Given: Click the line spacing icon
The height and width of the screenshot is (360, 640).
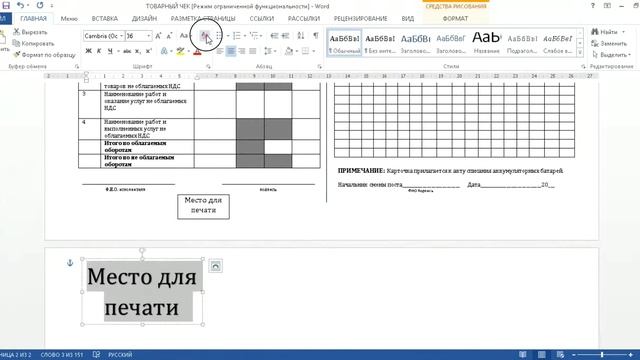Looking at the screenshot, I should click(268, 51).
